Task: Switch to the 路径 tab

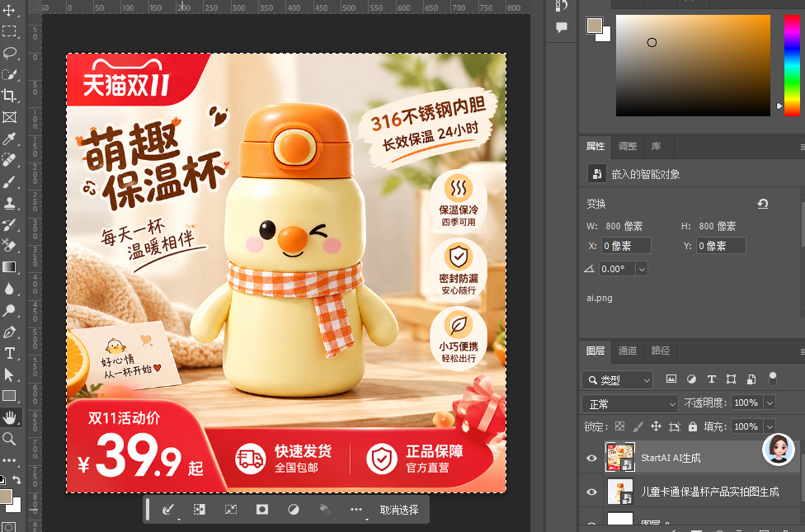Action: [660, 351]
